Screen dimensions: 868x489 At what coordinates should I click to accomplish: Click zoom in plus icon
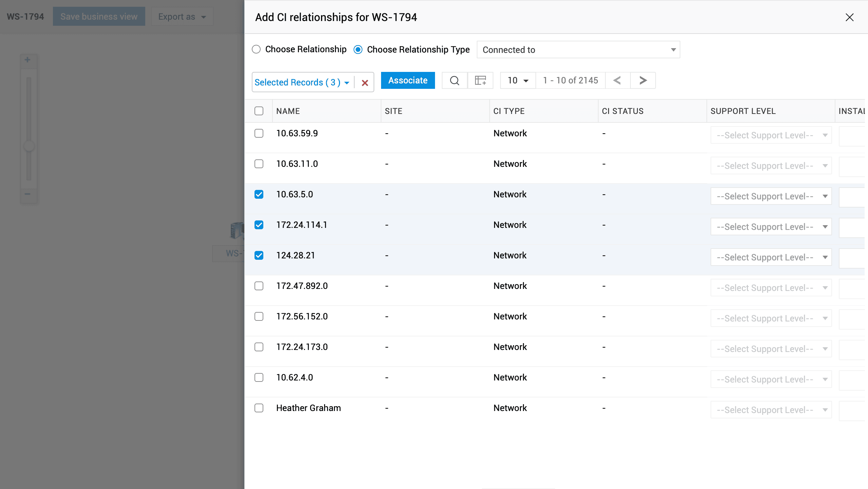tap(27, 60)
